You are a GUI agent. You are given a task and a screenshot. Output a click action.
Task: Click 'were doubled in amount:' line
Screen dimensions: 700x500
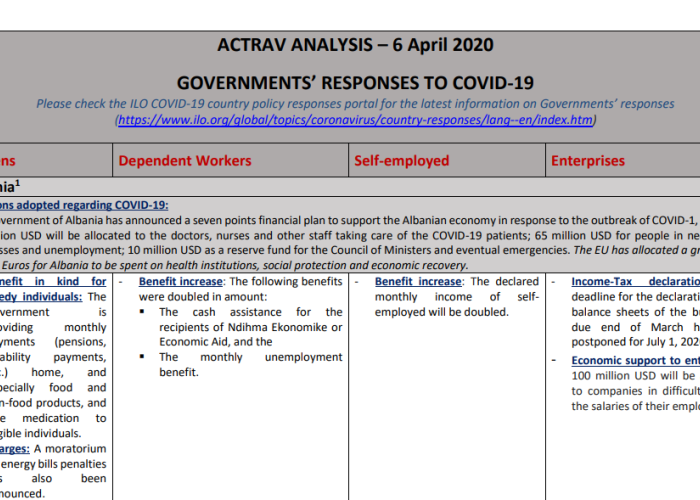203,297
